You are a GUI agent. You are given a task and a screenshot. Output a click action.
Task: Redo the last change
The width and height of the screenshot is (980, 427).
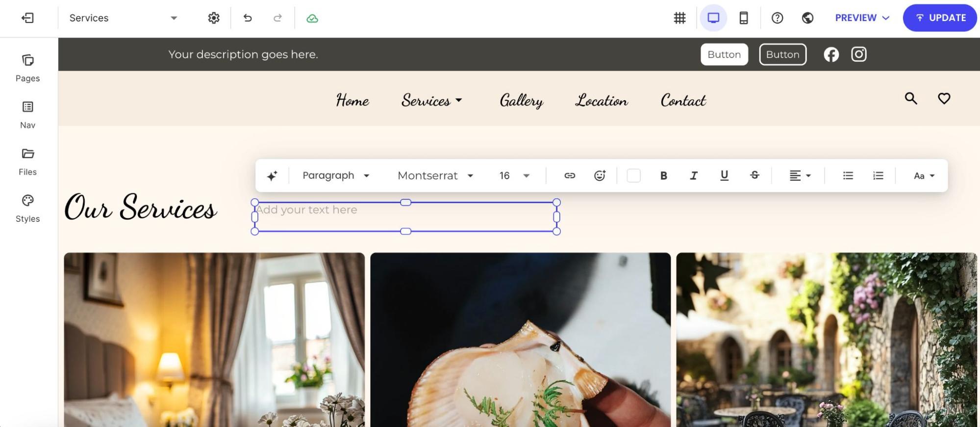click(277, 18)
